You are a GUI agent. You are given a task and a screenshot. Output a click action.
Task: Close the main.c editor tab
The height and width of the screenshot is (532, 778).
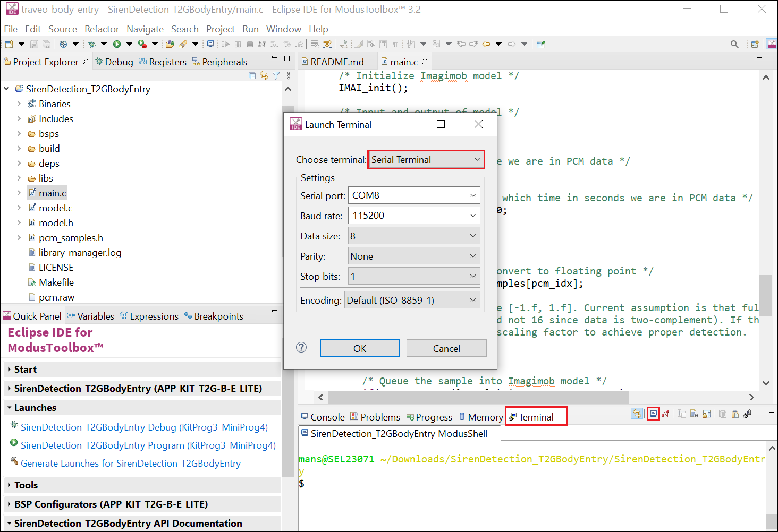425,62
